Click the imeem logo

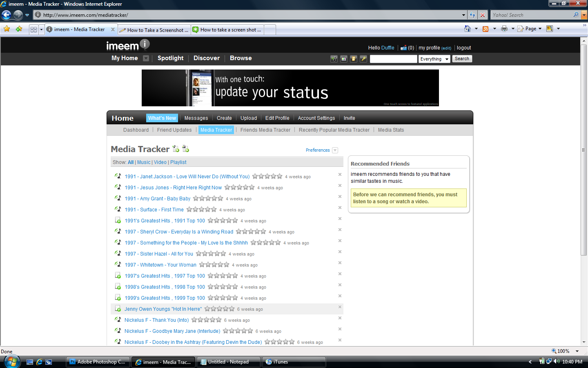(x=128, y=45)
